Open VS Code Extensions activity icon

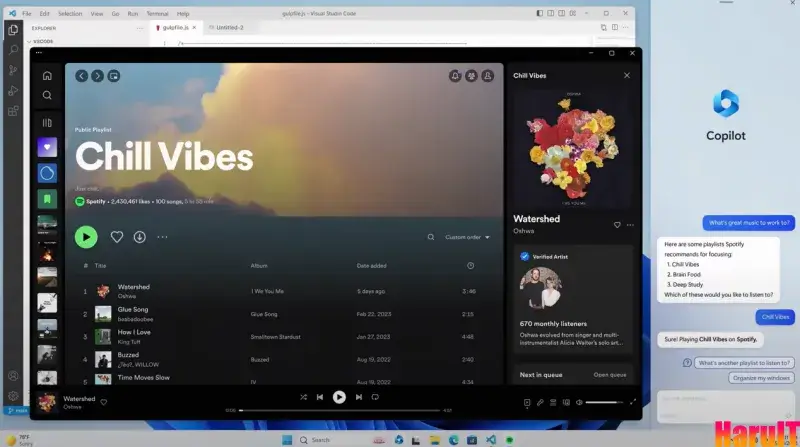coord(13,111)
